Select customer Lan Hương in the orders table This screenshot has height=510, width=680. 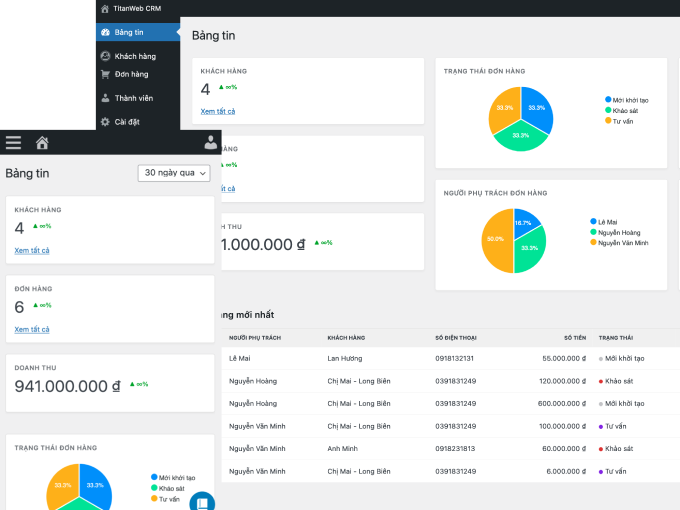[345, 359]
